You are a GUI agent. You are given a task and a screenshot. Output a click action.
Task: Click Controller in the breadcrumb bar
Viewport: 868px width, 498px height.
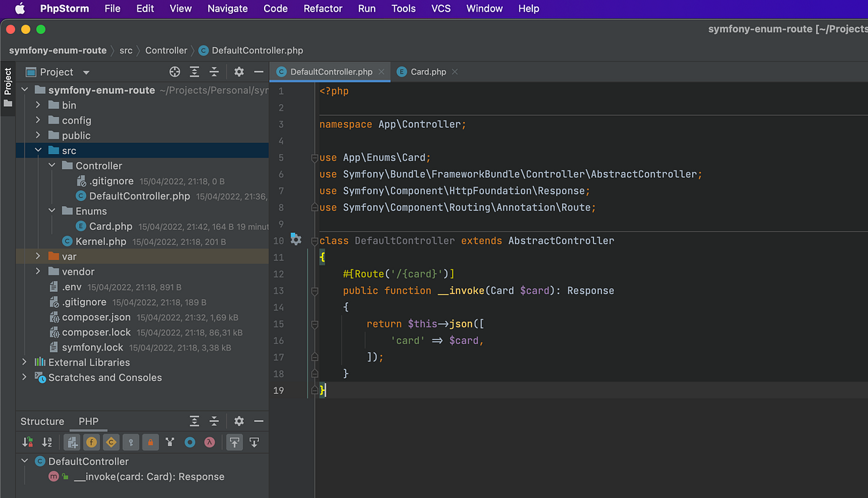(x=166, y=51)
